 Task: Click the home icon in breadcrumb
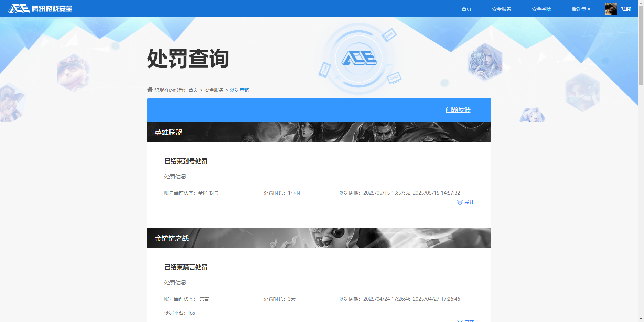(150, 90)
